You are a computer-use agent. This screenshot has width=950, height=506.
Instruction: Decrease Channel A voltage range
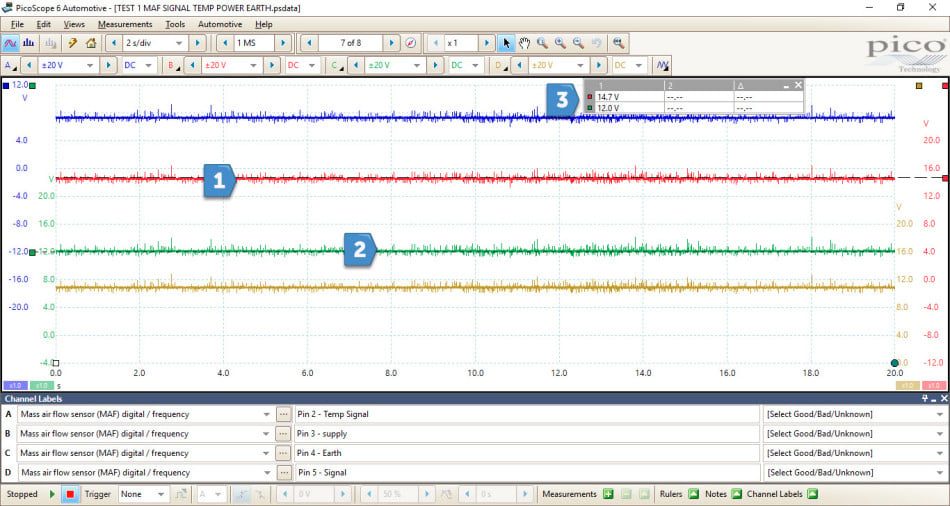pyautogui.click(x=29, y=65)
